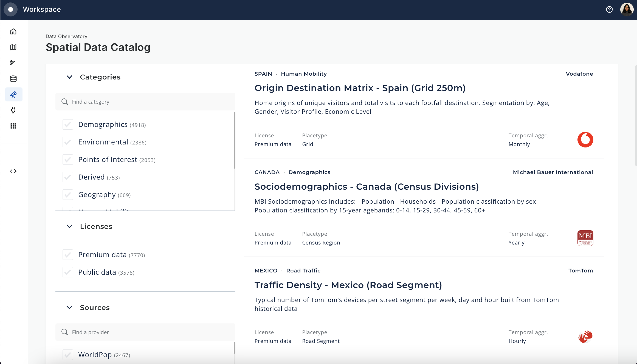This screenshot has height=364, width=637.
Task: Collapse the Licenses section expander
Action: [69, 226]
